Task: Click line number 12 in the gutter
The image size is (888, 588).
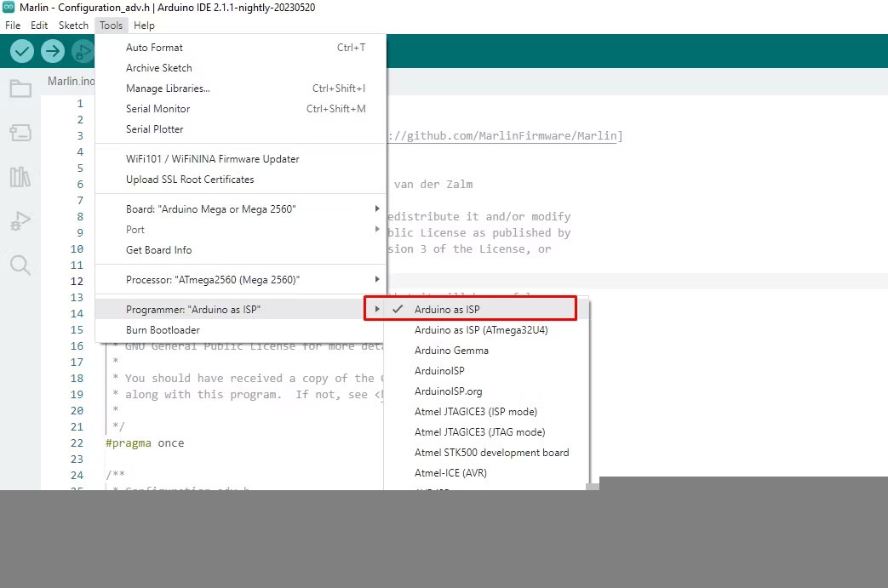Action: click(77, 282)
